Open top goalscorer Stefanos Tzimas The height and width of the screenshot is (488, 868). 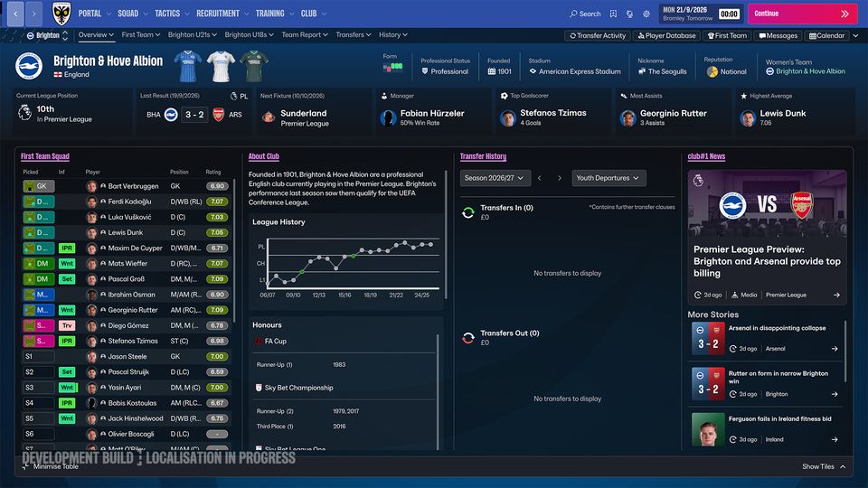coord(552,111)
